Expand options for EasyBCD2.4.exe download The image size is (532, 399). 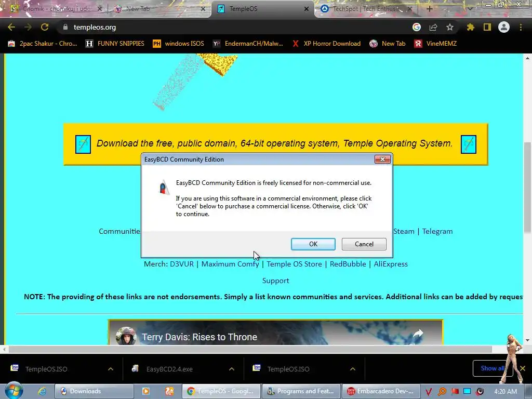(x=232, y=369)
